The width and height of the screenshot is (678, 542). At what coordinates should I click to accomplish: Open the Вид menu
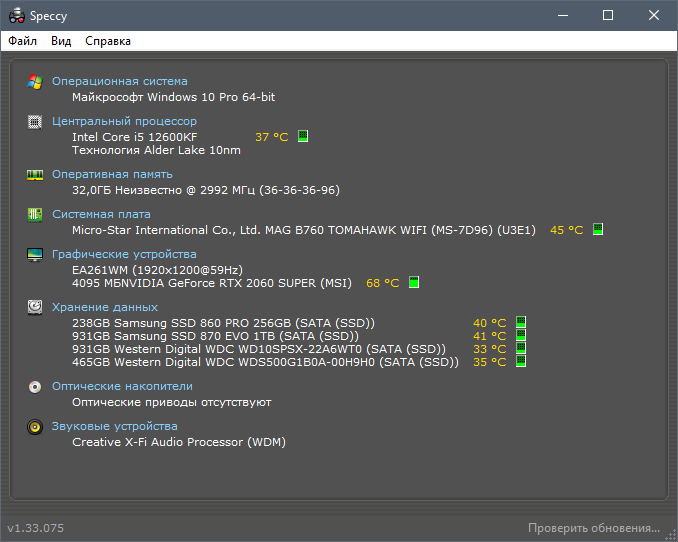pyautogui.click(x=61, y=41)
